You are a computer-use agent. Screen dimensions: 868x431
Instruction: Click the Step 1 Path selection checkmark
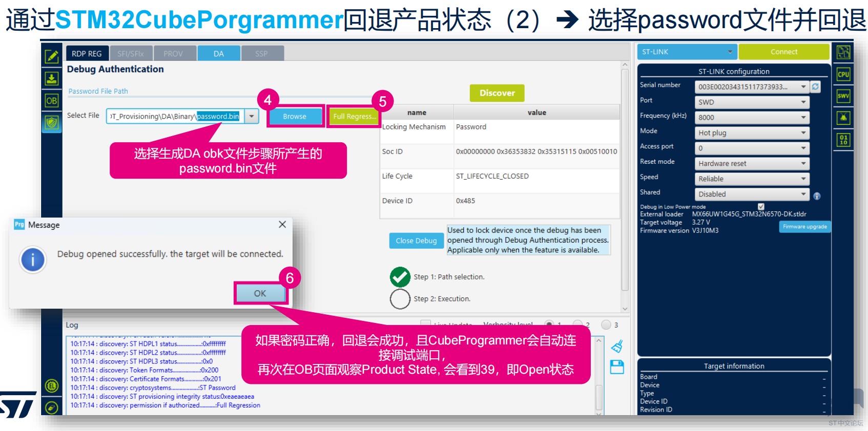click(x=400, y=277)
